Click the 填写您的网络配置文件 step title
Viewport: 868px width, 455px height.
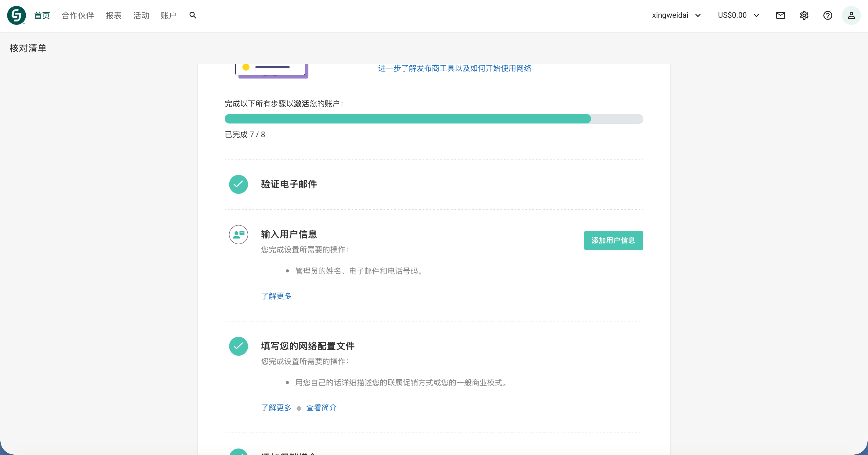point(308,346)
